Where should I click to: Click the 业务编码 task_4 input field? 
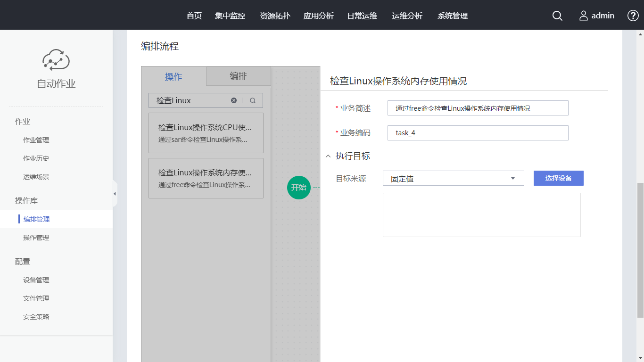point(478,133)
